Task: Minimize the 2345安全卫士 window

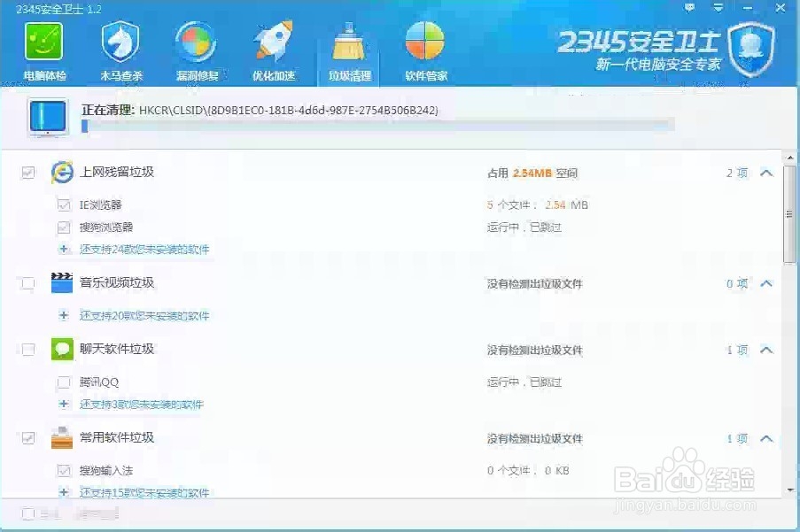Action: tap(749, 8)
